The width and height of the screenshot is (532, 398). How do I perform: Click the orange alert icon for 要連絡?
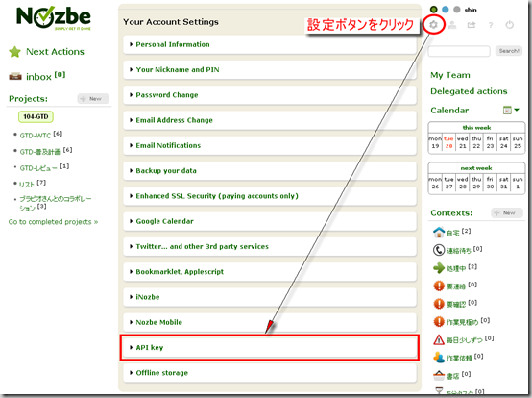(x=439, y=286)
